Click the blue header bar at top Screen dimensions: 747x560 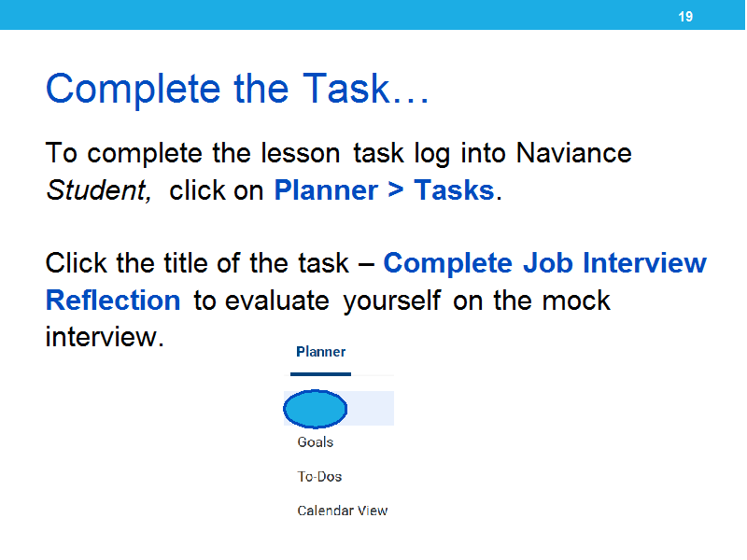tap(373, 15)
